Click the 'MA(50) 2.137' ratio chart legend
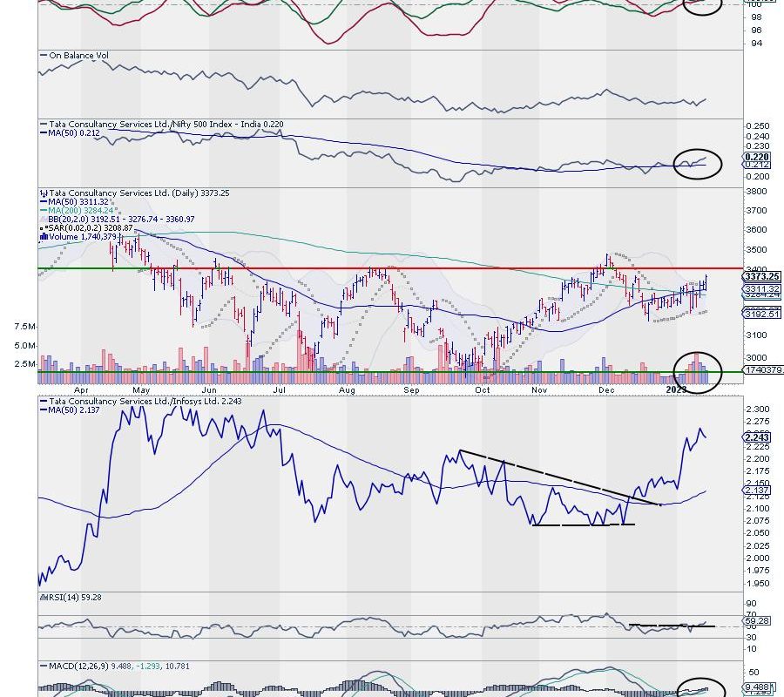The height and width of the screenshot is (697, 784). [x=73, y=410]
